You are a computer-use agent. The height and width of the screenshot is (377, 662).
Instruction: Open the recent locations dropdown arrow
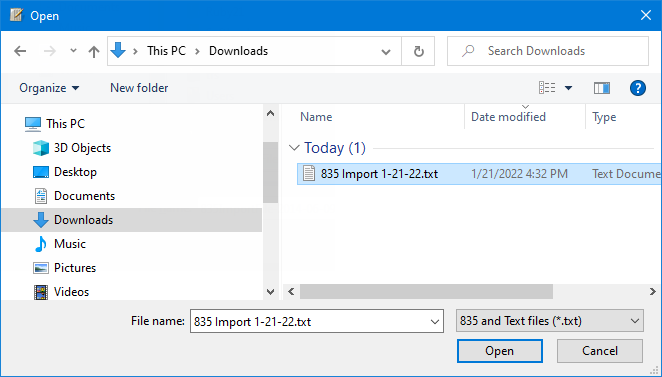pyautogui.click(x=73, y=51)
